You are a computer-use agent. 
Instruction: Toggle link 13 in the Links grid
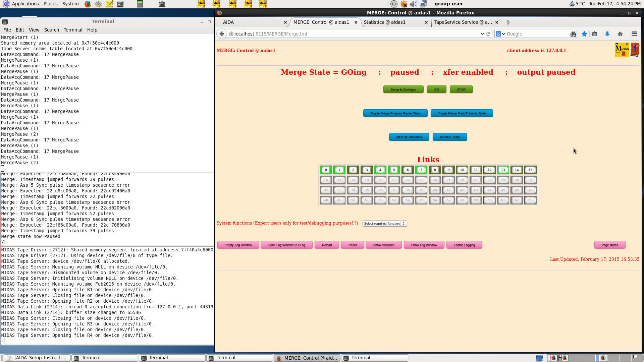(503, 170)
